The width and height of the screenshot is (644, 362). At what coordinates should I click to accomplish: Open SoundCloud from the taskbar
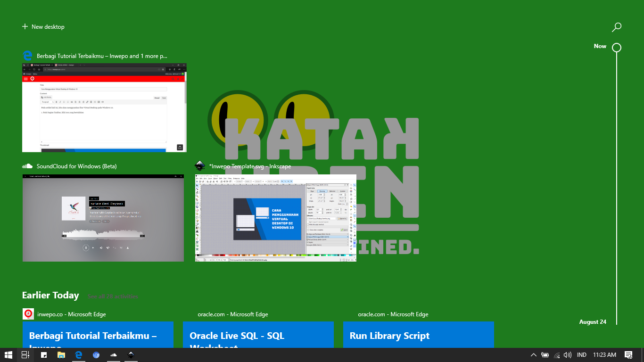(x=114, y=355)
